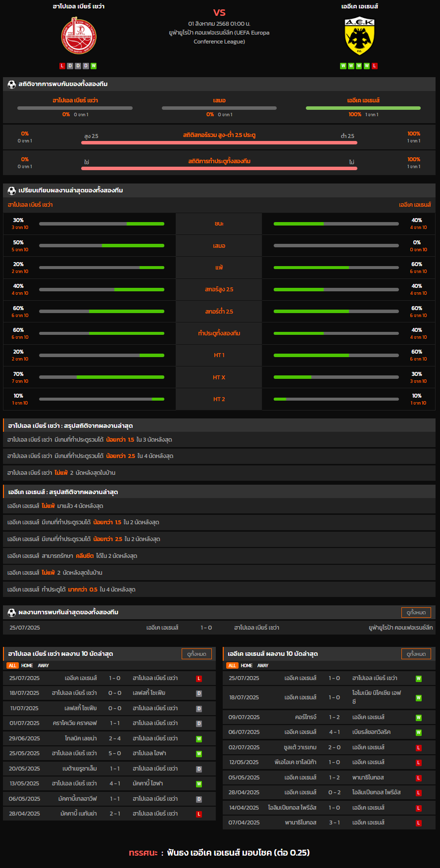The image size is (440, 868).
Task: Click the AEK Athens 100% win bar
Action: [363, 108]
